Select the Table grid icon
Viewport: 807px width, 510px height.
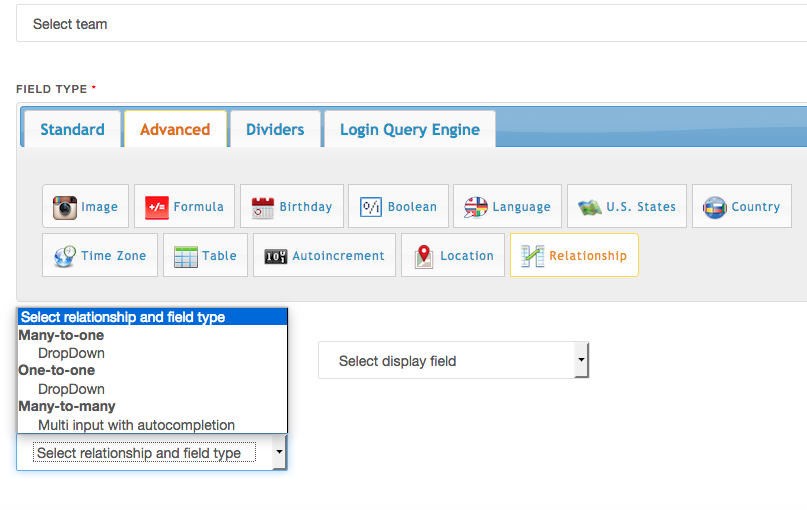click(x=186, y=256)
